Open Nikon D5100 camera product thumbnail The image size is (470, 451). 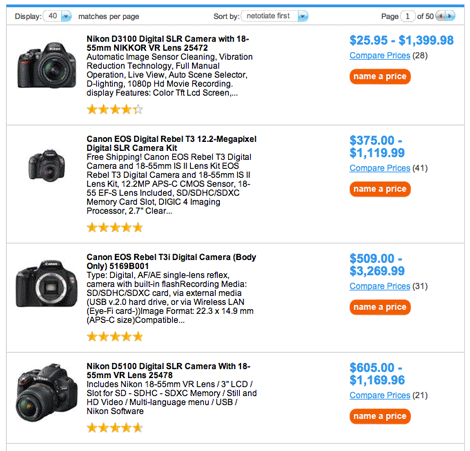47,393
